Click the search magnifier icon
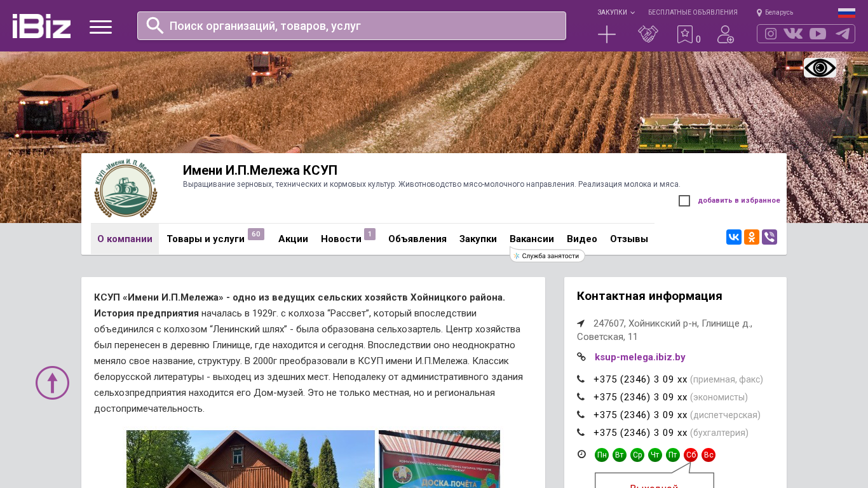This screenshot has height=488, width=868. 155,25
